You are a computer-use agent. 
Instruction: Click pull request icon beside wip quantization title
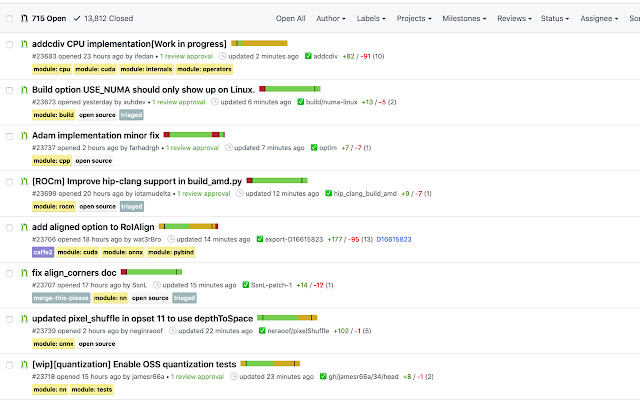coord(24,364)
